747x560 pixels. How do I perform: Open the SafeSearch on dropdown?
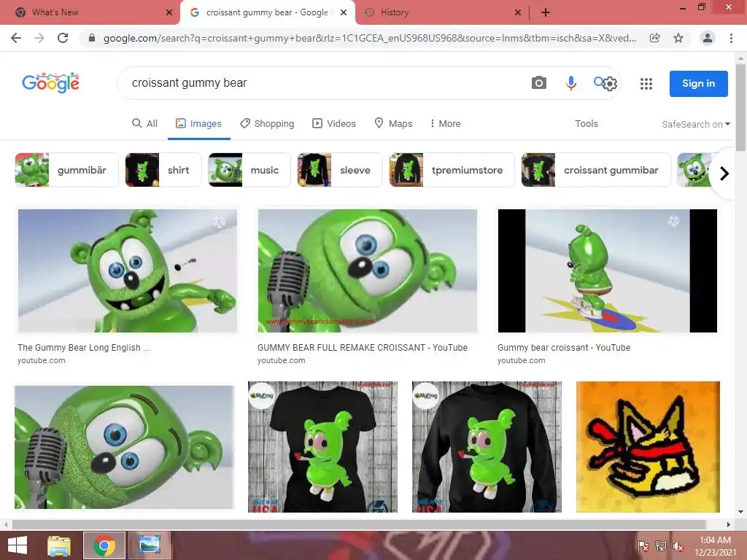695,124
